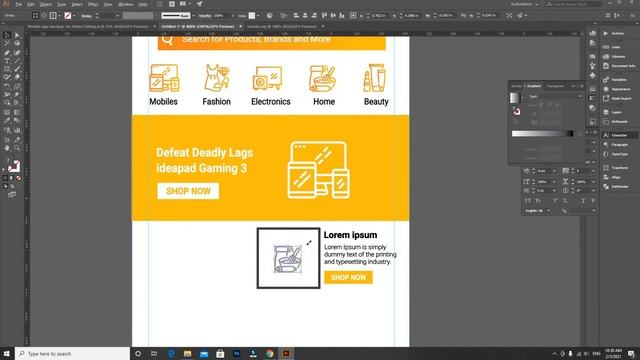
Task: Open the Windows Start menu
Action: point(7,353)
